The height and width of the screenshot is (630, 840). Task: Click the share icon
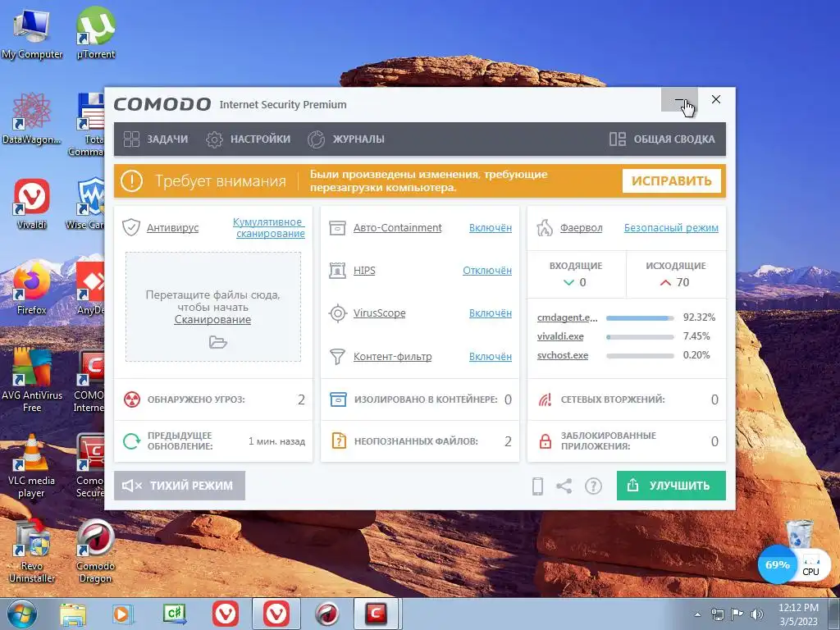click(564, 486)
